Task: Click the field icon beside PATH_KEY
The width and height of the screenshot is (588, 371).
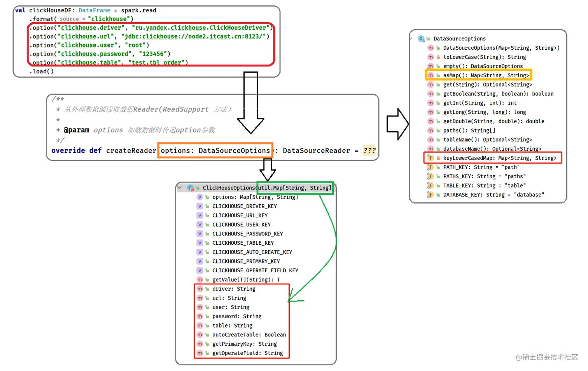Action: [430, 167]
